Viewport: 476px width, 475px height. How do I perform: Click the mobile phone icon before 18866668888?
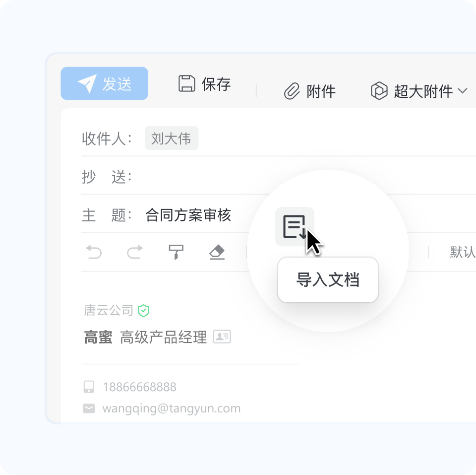pyautogui.click(x=89, y=387)
